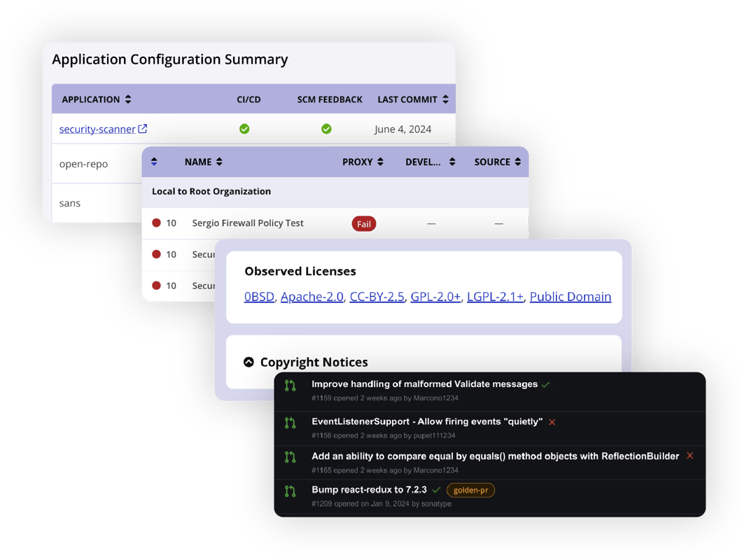Click the green SCM Feedback checkmark
Viewport: 742px width, 560px height.
[326, 129]
